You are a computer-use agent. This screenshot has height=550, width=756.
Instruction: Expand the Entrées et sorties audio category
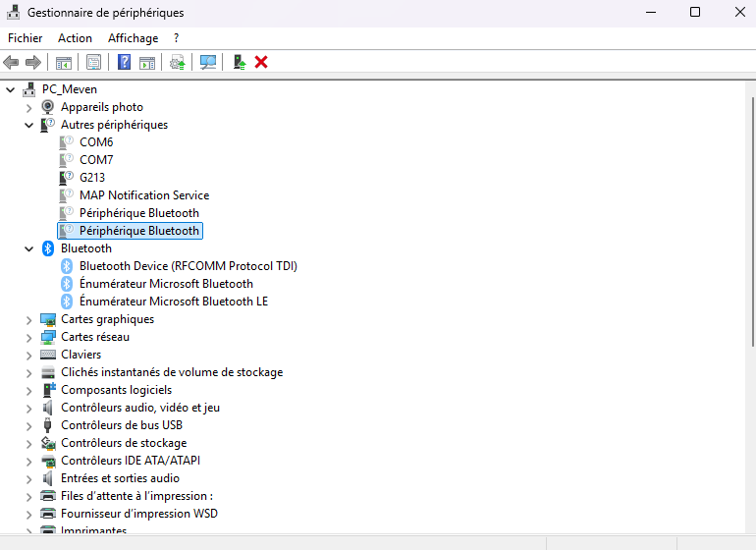28,479
